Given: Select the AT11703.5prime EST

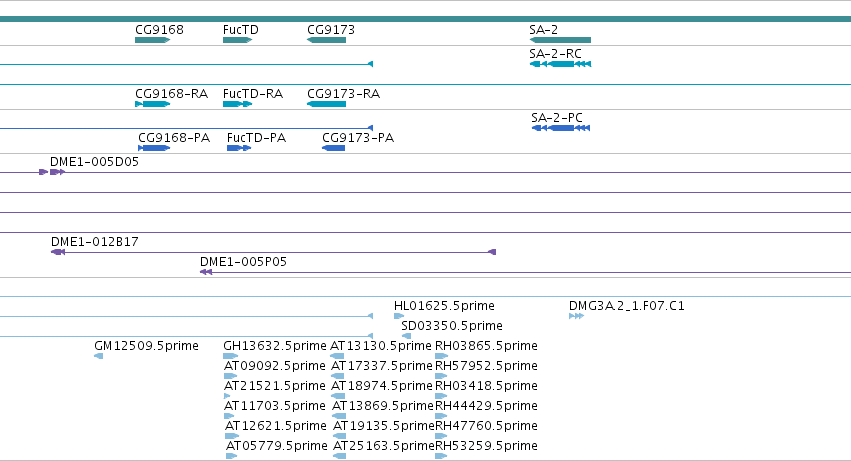Looking at the screenshot, I should (229, 416).
